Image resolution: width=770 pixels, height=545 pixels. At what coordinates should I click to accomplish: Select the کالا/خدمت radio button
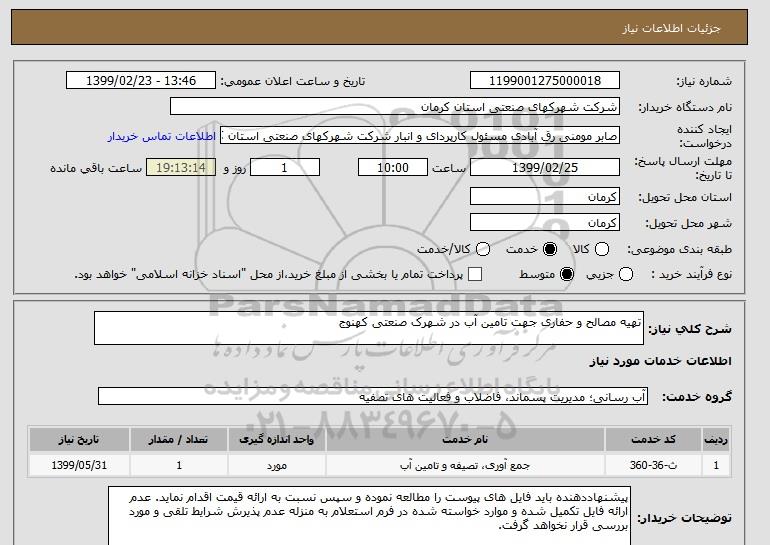[483, 249]
